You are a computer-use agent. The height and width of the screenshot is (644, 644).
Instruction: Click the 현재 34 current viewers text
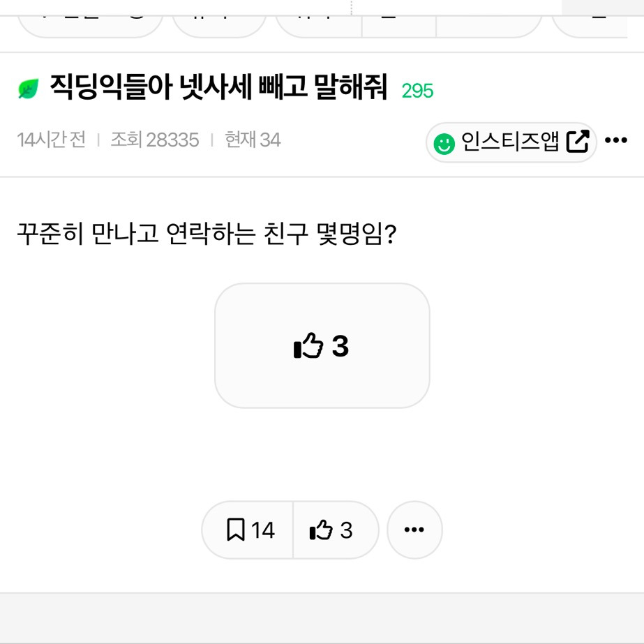point(252,140)
